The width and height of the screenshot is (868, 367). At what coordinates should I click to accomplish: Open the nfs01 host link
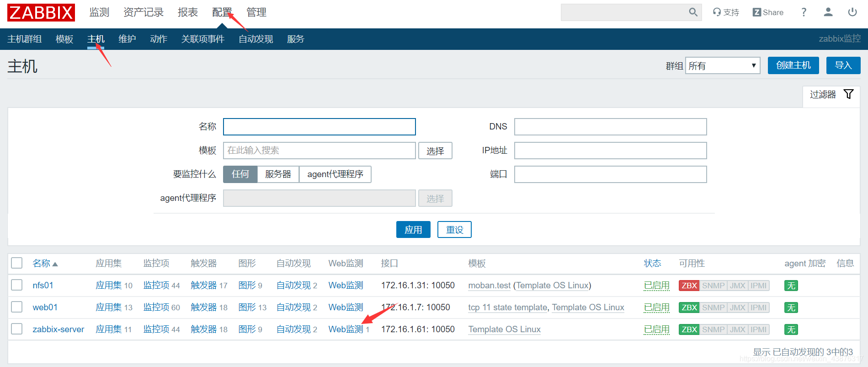(x=43, y=286)
